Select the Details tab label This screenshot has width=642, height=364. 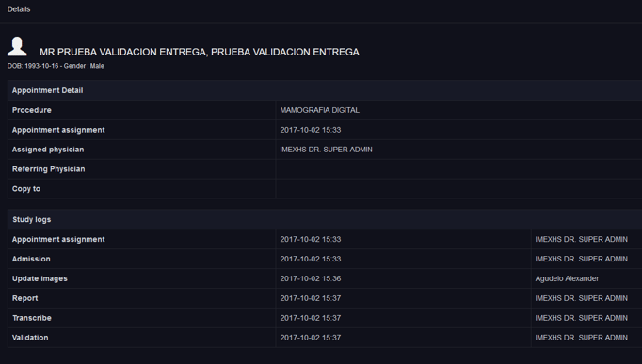19,9
